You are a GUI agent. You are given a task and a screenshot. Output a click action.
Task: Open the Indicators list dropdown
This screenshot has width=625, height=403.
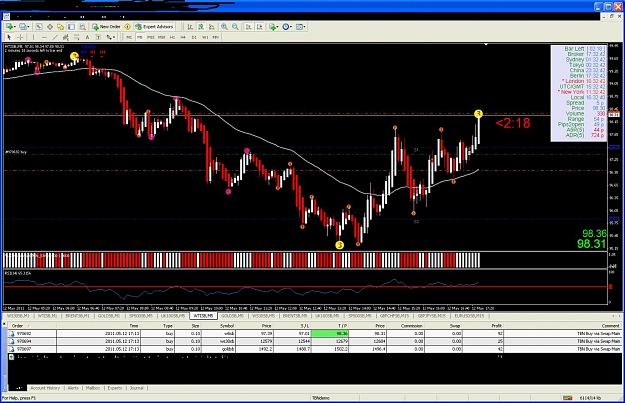click(x=273, y=27)
